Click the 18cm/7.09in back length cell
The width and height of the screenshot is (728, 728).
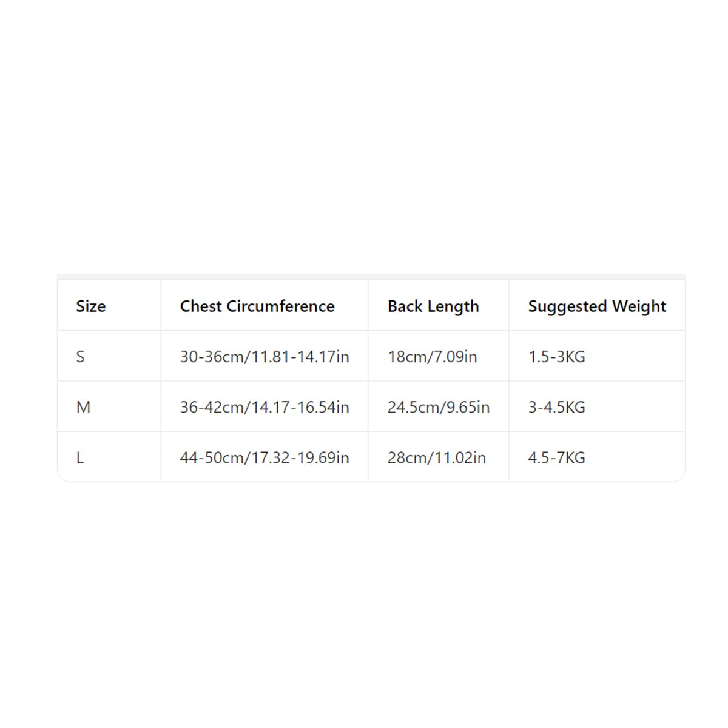click(x=439, y=356)
